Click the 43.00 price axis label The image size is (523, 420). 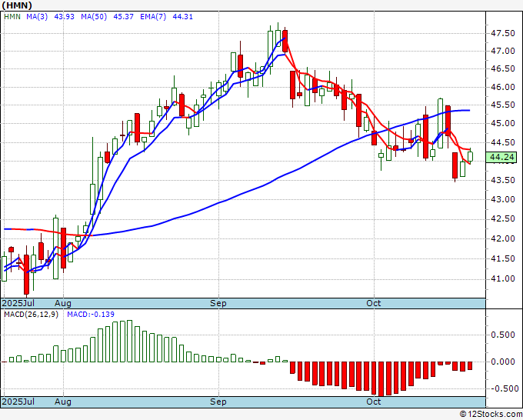(503, 199)
